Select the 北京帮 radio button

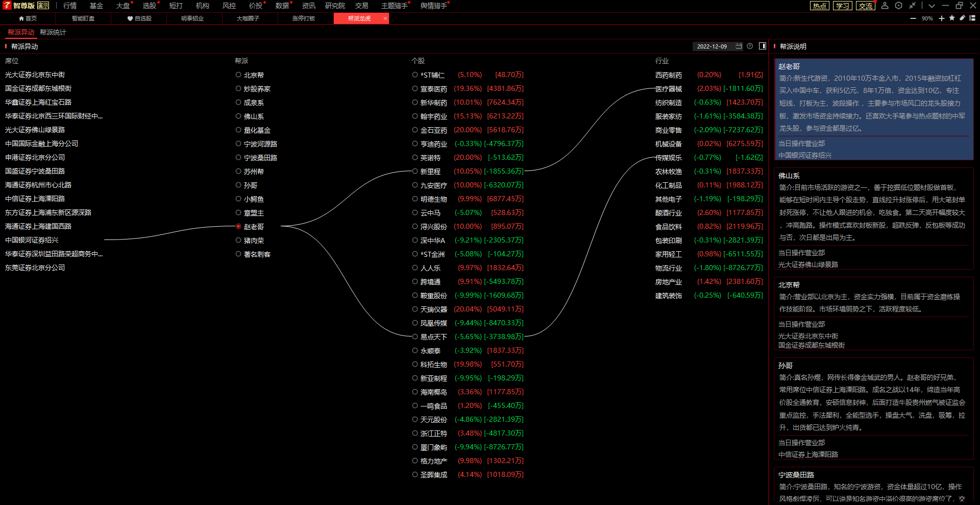(238, 75)
